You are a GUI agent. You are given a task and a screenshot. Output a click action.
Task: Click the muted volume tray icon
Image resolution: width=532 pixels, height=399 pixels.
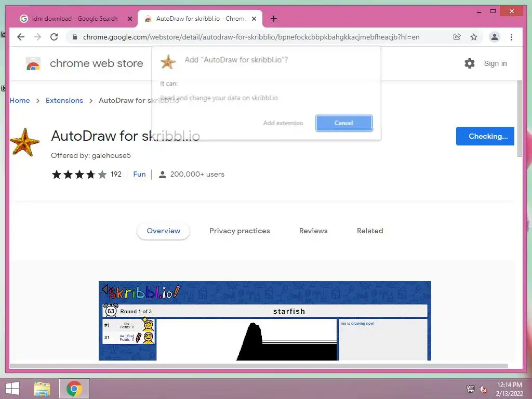point(483,389)
